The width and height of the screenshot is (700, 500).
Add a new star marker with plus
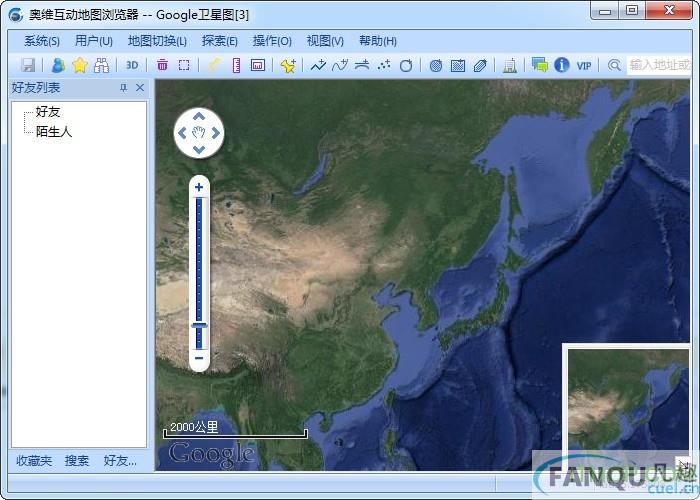(x=288, y=66)
